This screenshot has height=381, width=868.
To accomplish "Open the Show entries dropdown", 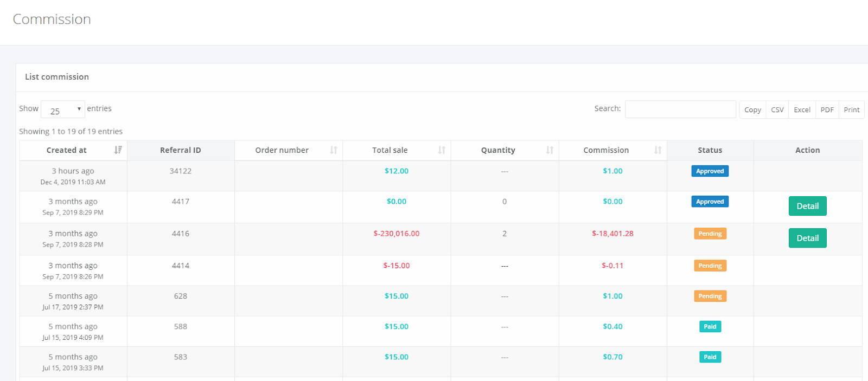I will (63, 109).
